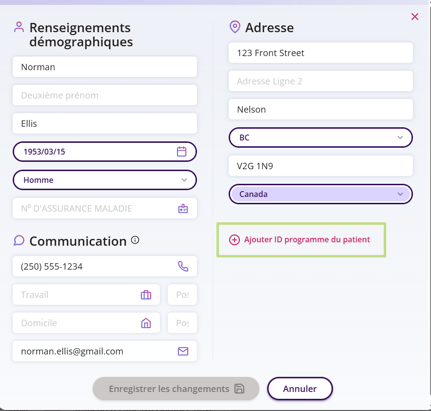
Task: Click the health insurance card icon
Action: point(183,209)
